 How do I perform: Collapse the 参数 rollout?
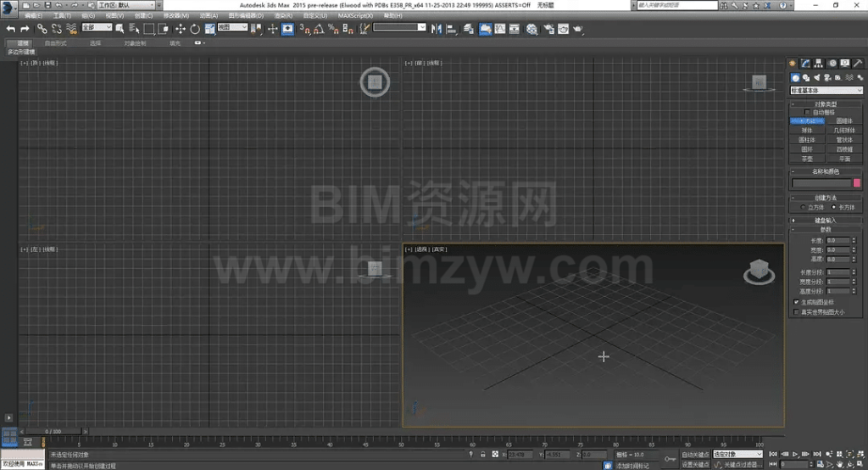tap(826, 229)
